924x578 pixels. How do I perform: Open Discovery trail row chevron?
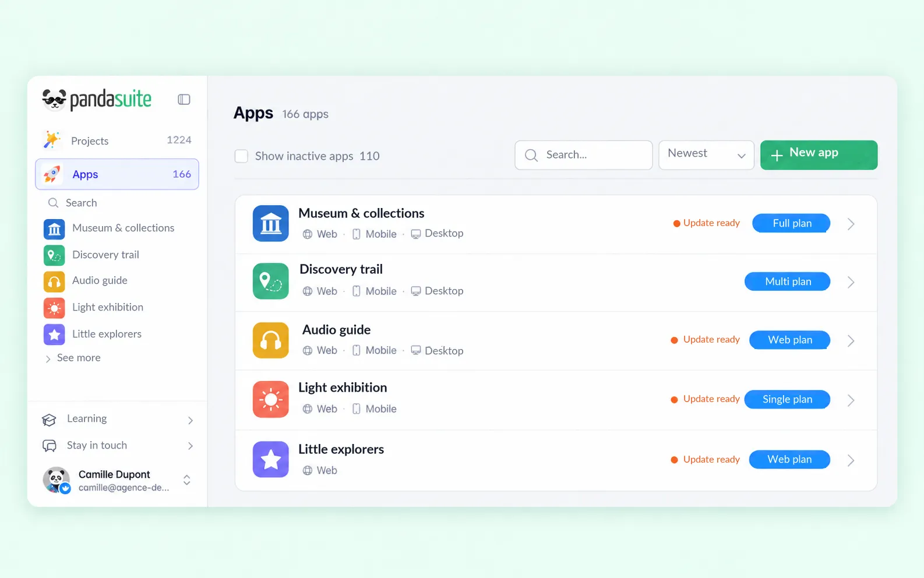click(x=851, y=282)
